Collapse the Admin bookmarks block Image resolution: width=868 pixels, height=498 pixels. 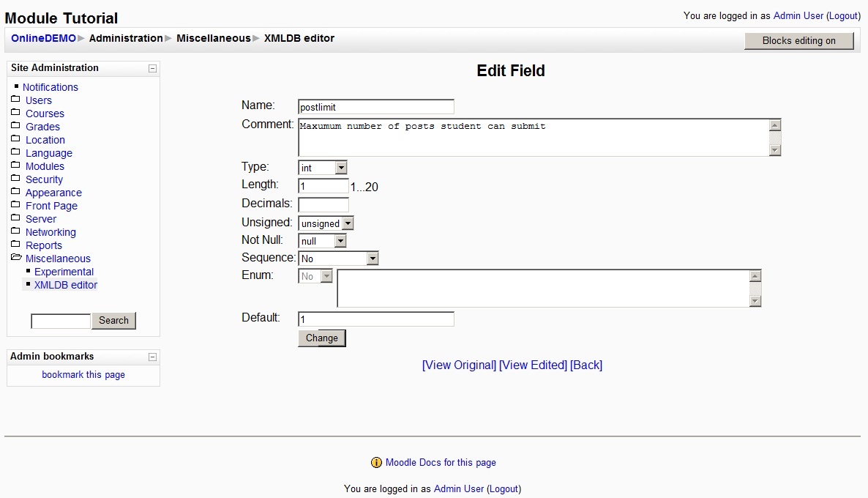152,356
